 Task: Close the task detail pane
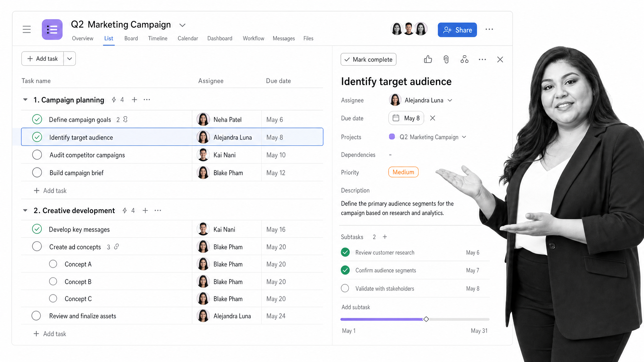point(500,59)
